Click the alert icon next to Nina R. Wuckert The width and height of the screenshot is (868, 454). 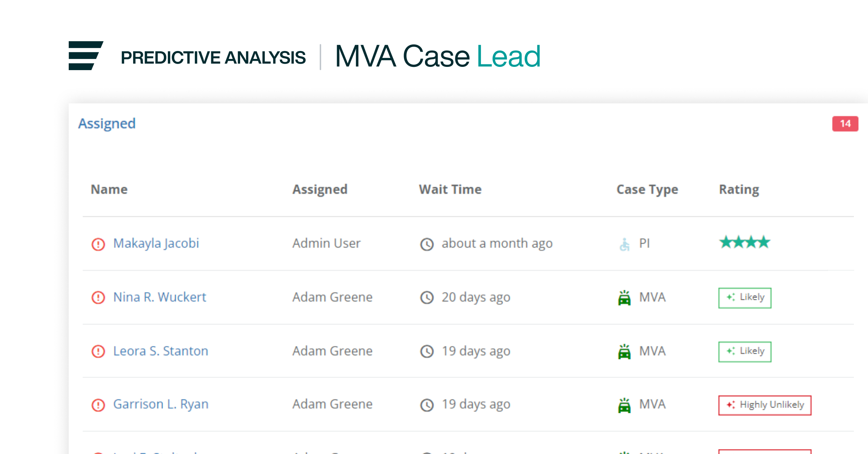(x=98, y=297)
